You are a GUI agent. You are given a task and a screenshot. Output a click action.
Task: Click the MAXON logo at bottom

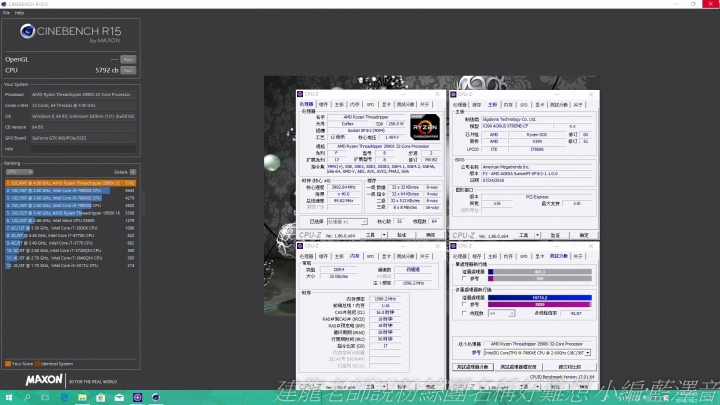coord(44,380)
